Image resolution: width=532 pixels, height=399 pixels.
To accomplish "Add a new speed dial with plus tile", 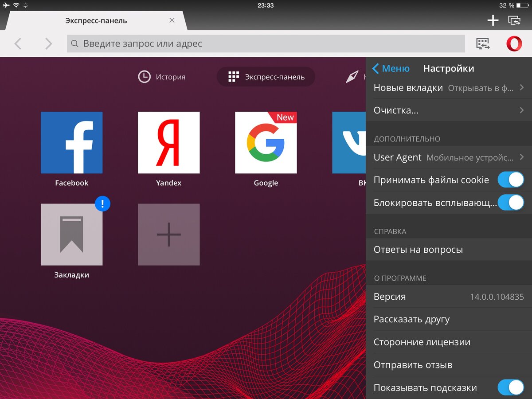I will tap(168, 235).
